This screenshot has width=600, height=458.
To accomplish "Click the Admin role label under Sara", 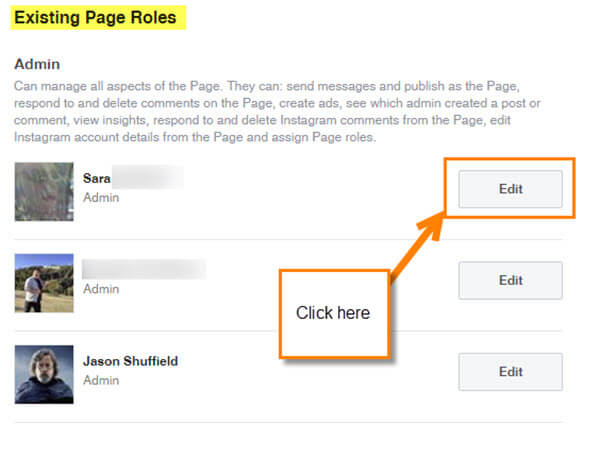I will (101, 197).
